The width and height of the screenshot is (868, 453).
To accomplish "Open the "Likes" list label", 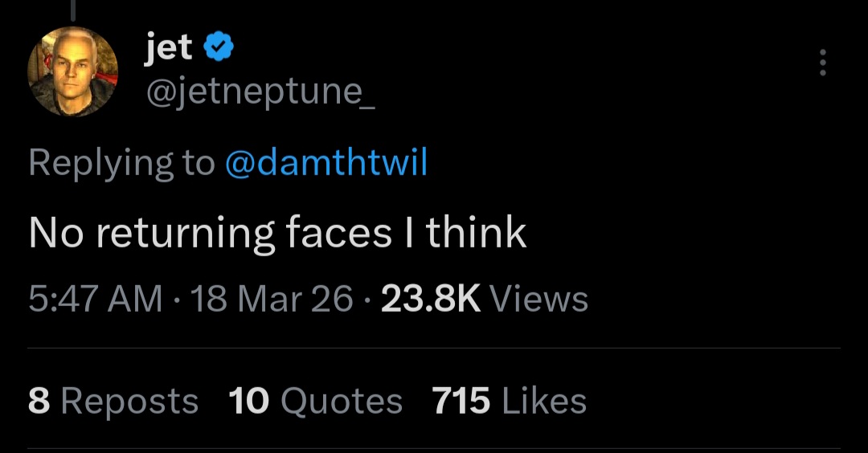I will click(x=544, y=401).
